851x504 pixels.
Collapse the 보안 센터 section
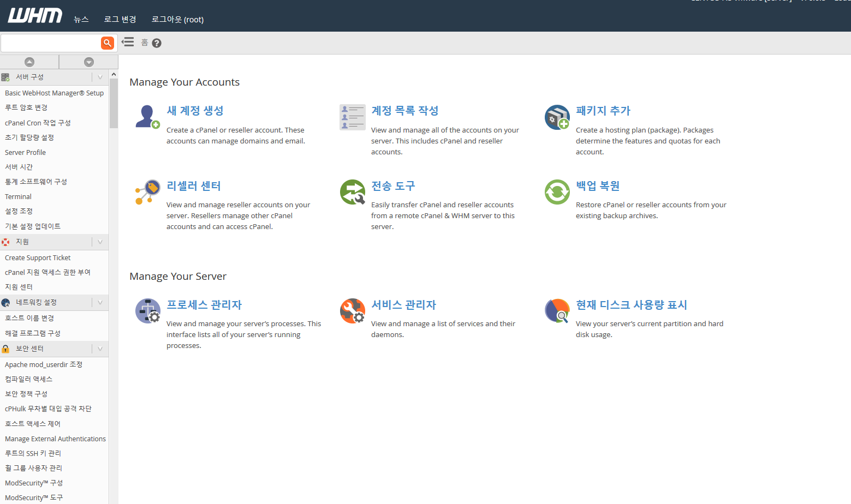[100, 349]
